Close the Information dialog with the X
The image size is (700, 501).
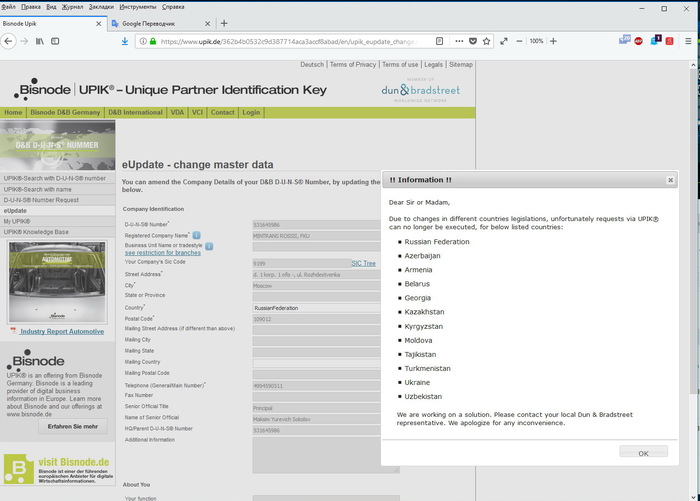[x=669, y=180]
